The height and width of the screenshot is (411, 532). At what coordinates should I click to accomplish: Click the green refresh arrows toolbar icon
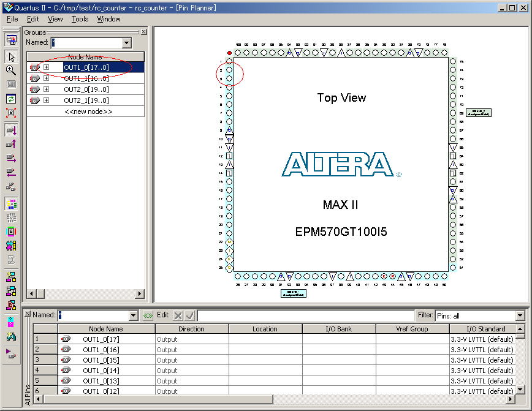coord(11,99)
